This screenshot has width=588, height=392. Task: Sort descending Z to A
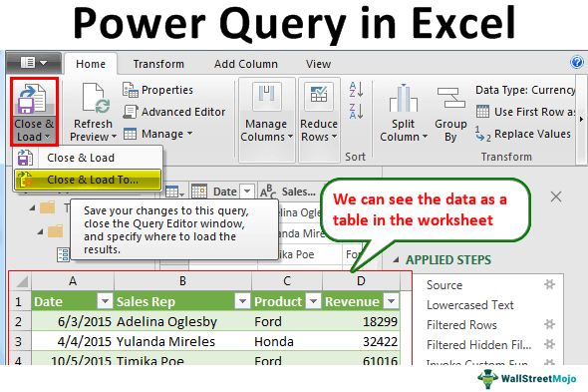(x=356, y=111)
